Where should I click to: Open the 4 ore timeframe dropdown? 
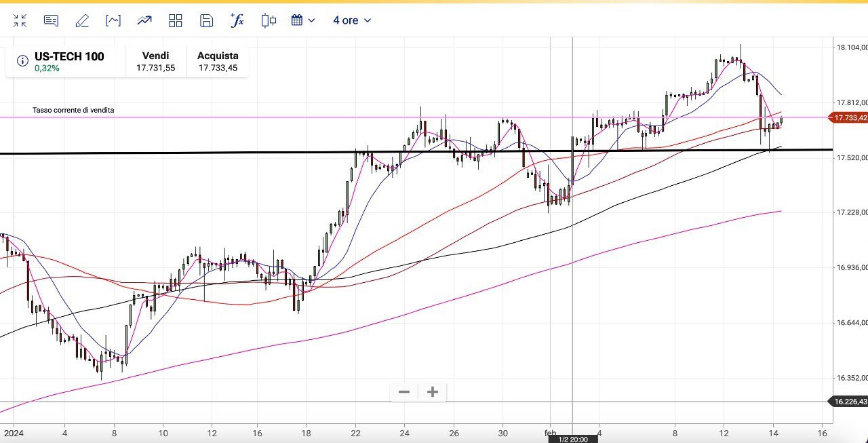(352, 20)
